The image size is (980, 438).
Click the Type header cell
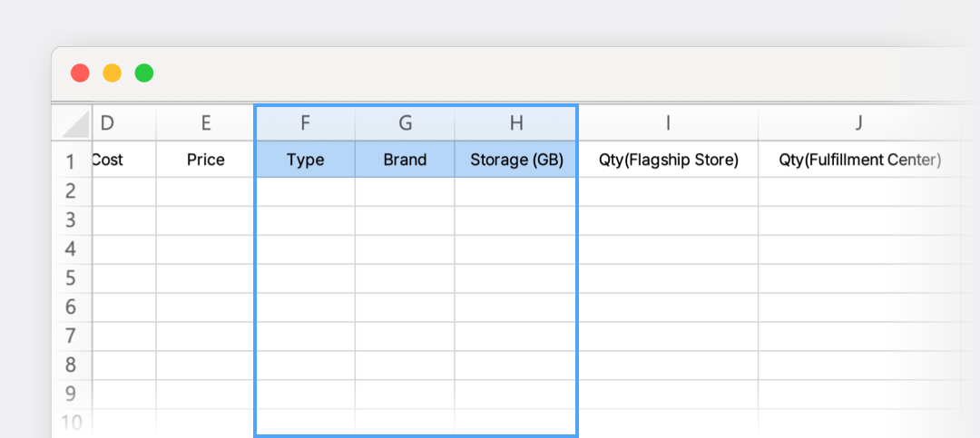305,160
